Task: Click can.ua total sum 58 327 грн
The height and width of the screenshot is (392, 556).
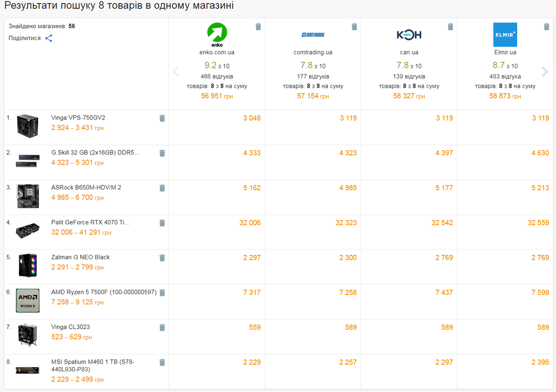Action: tap(409, 96)
